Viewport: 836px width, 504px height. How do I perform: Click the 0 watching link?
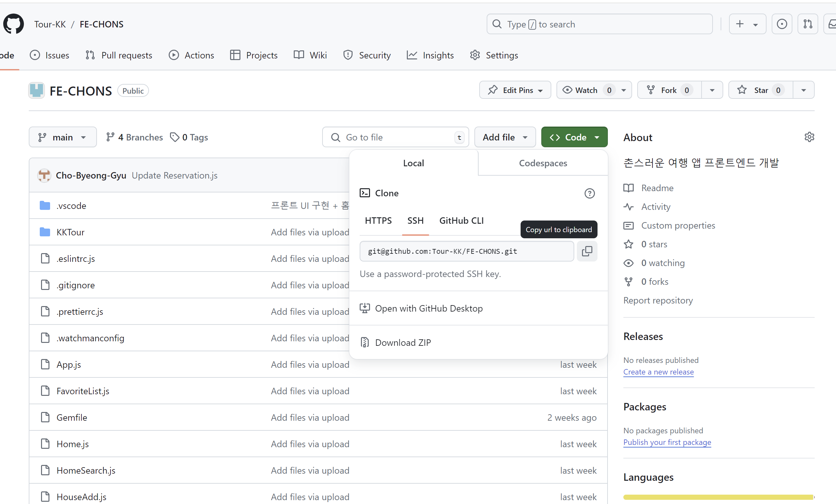[654, 263]
